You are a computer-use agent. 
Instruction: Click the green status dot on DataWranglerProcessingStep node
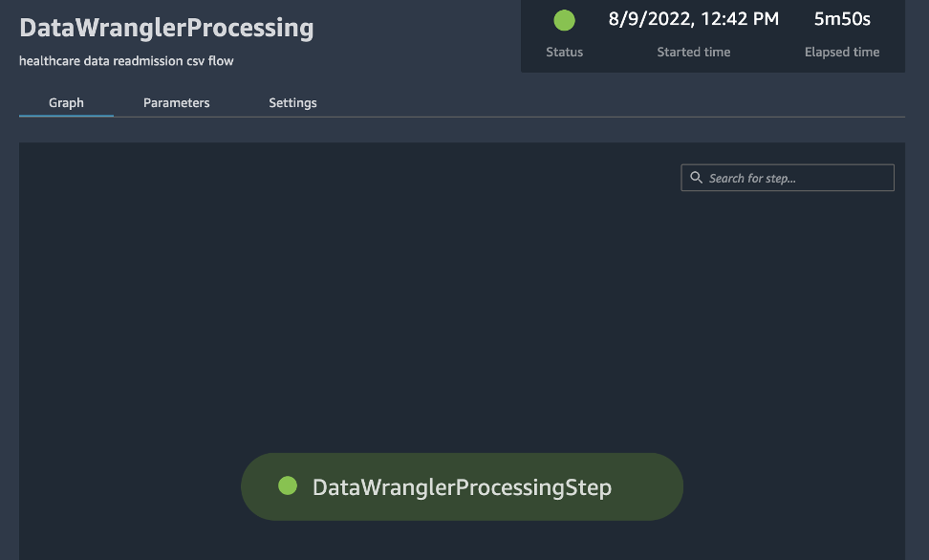pos(288,486)
